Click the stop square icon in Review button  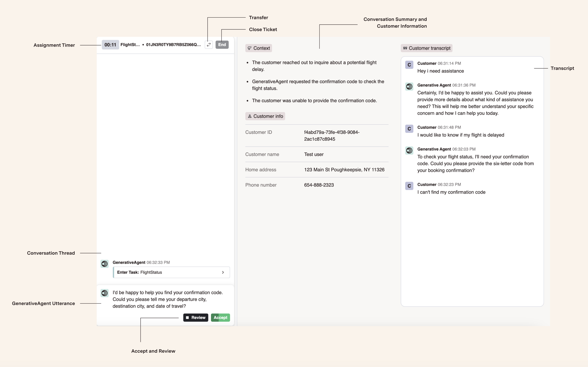187,318
